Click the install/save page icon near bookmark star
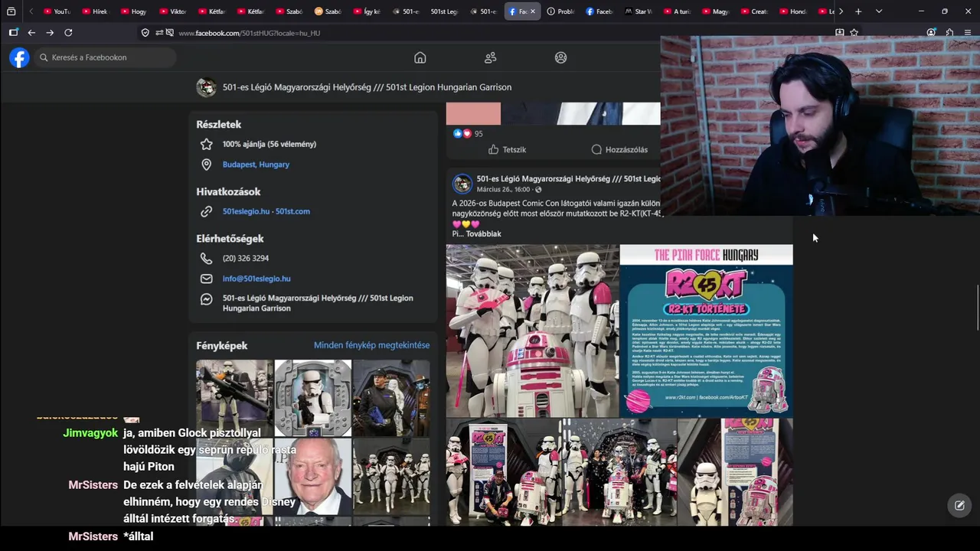 click(840, 33)
